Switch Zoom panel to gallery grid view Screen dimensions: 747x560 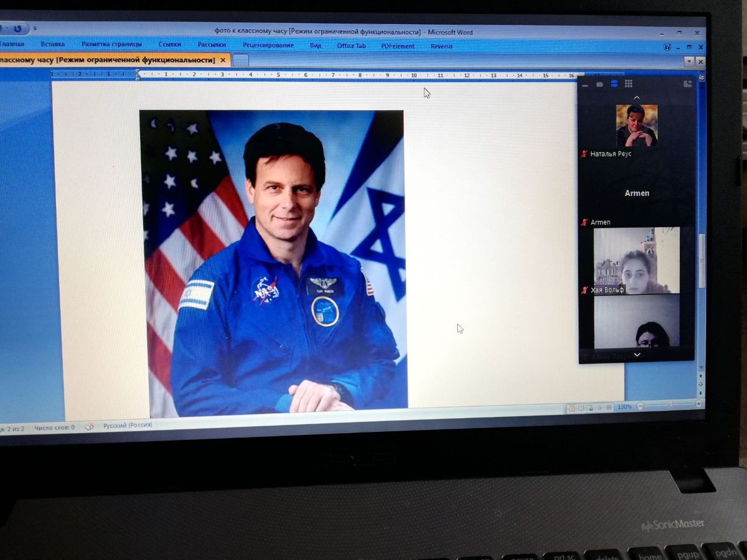tap(629, 84)
